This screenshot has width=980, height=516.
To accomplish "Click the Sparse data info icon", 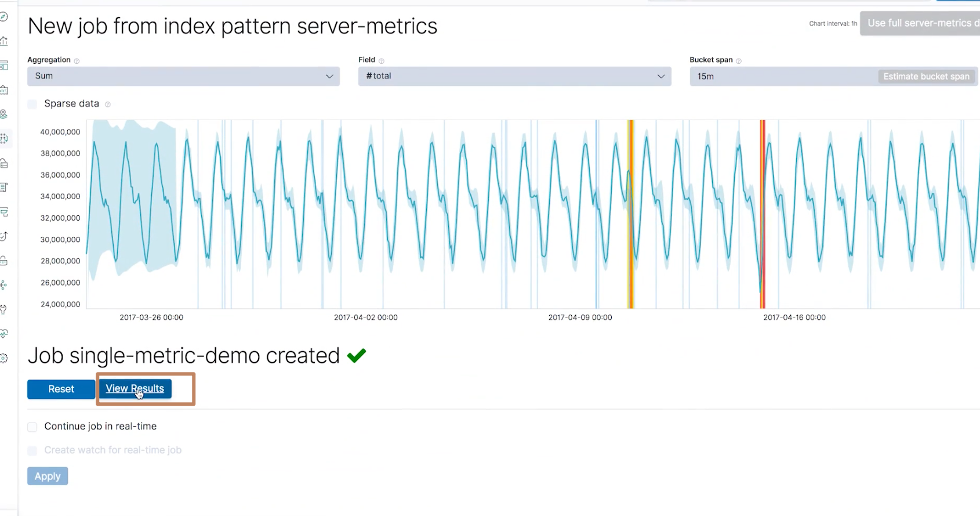I will [x=107, y=104].
